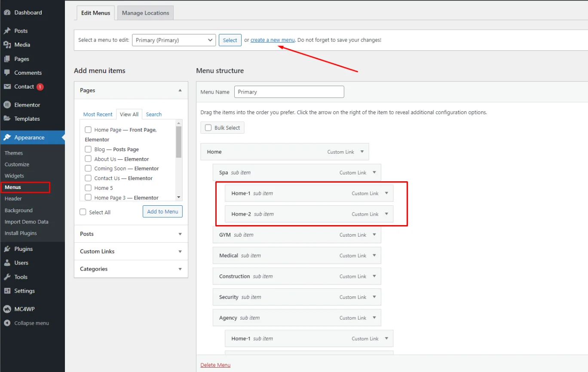Screen dimensions: 588x372
Task: Open Comments using the speech bubble icon
Action: (7, 73)
